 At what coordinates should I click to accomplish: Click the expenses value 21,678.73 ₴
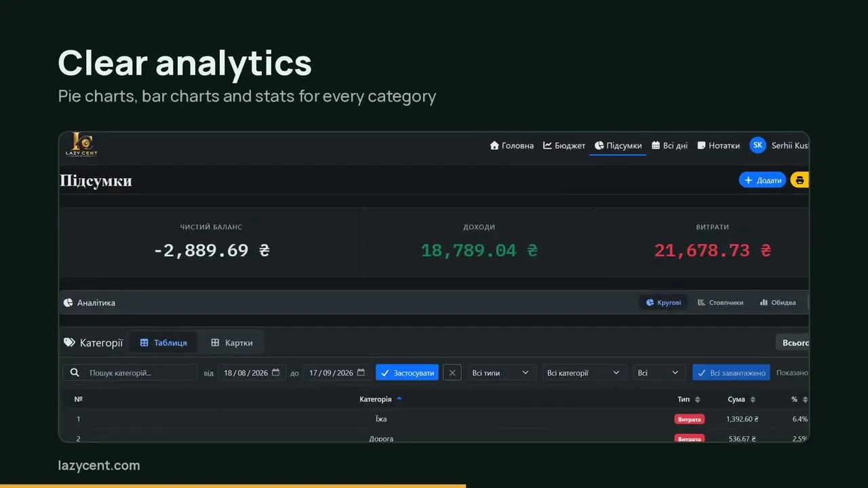(713, 250)
